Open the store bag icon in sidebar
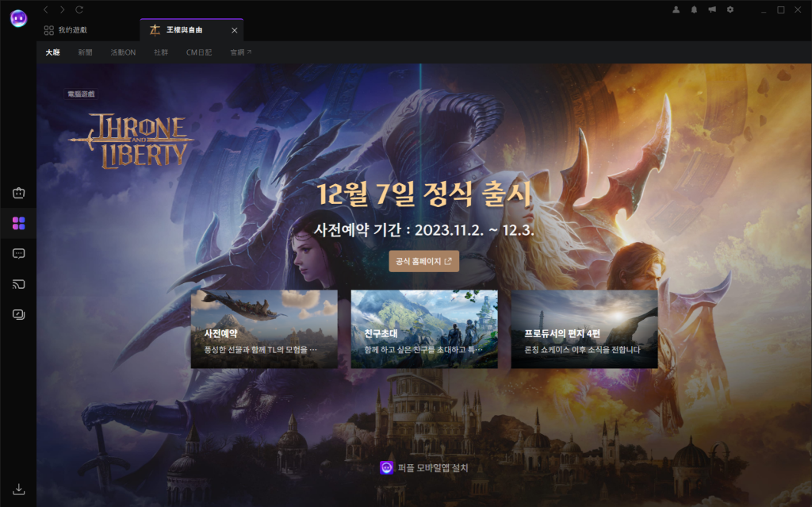 (x=18, y=193)
